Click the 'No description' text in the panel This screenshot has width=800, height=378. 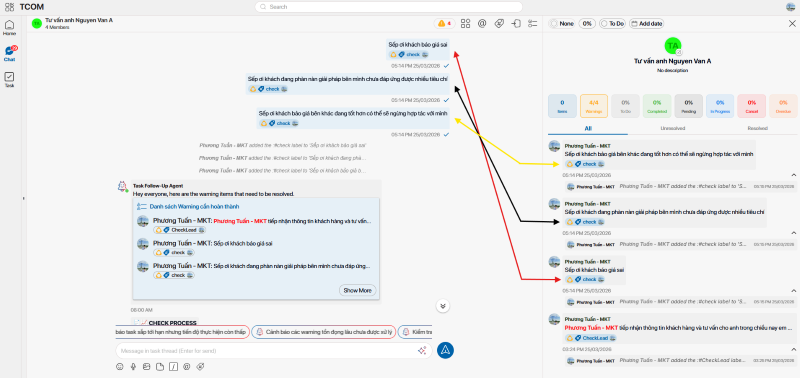pos(672,70)
